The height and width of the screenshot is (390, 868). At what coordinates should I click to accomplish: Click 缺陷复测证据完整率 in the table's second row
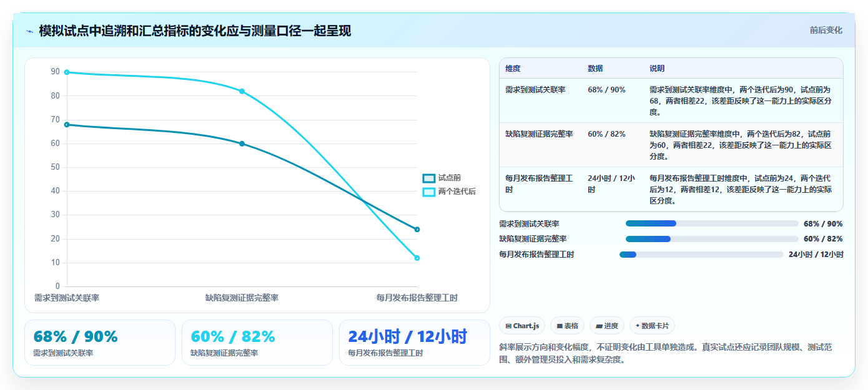tap(539, 134)
